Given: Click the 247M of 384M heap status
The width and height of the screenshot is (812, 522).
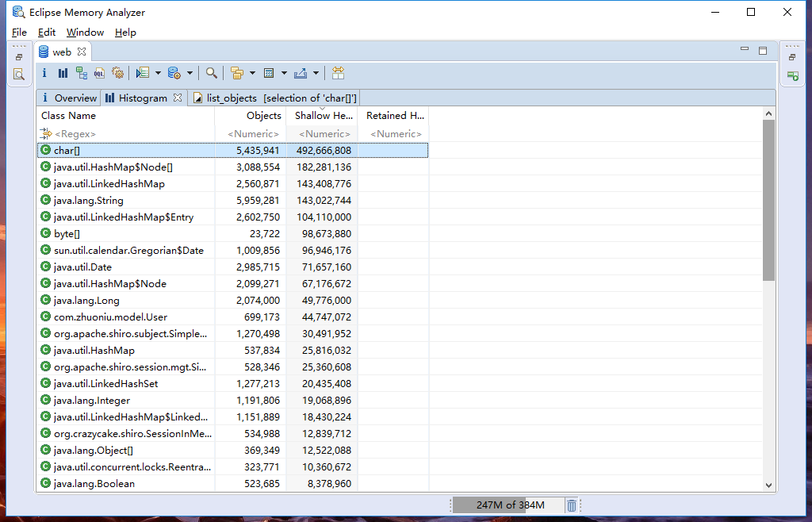Looking at the screenshot, I should tap(508, 505).
